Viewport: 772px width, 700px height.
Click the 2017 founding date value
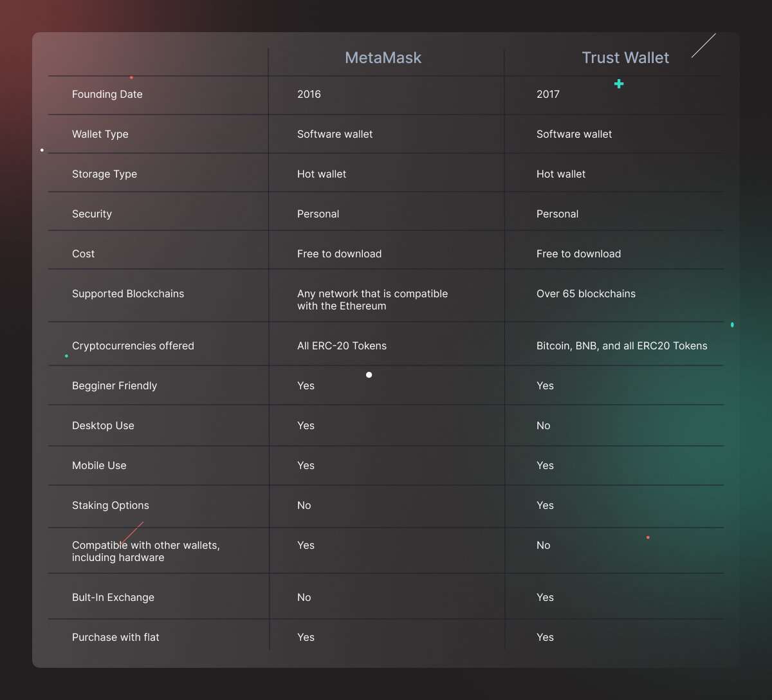click(x=548, y=94)
